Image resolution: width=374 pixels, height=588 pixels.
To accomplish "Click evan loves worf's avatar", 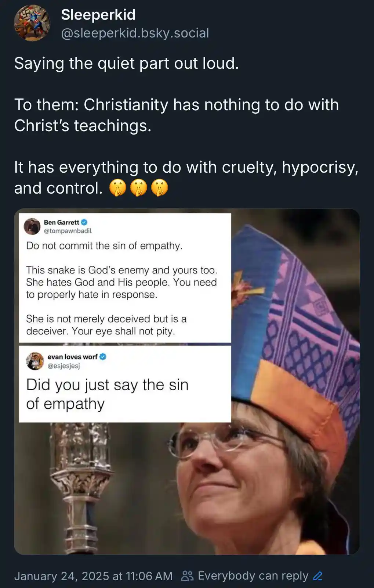I will click(x=35, y=361).
